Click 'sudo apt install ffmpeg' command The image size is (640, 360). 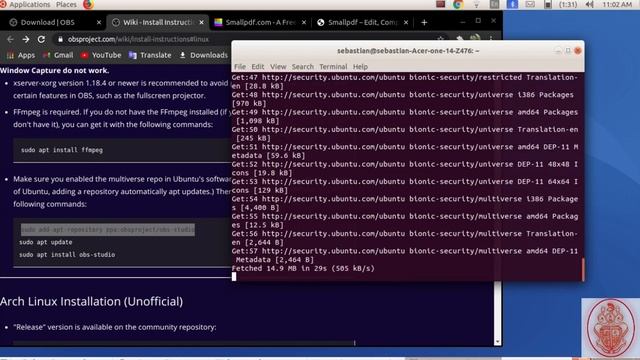62,150
